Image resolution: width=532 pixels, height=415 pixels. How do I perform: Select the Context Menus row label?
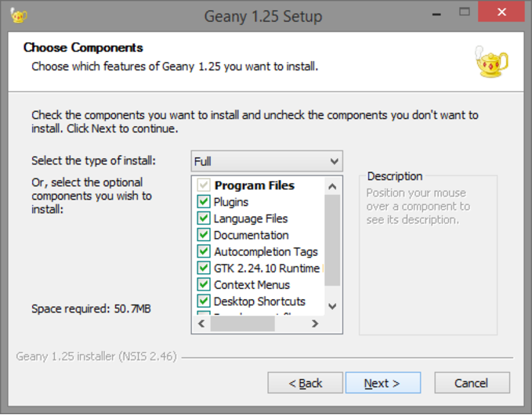(x=252, y=285)
